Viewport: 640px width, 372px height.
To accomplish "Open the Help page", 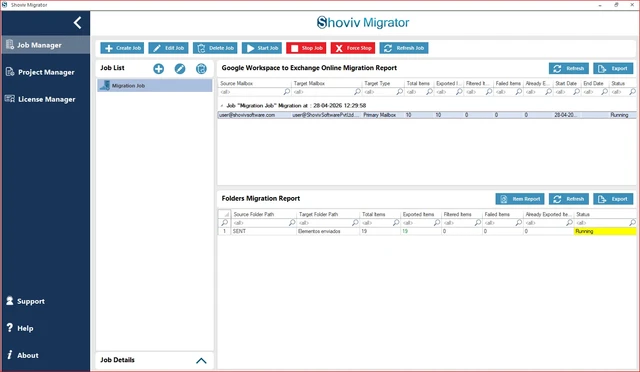I will (20, 328).
